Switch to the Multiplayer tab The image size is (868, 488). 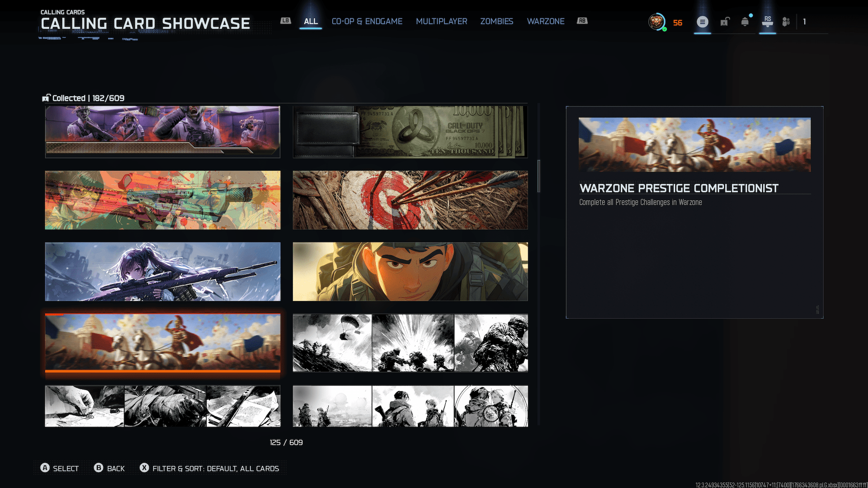pos(441,21)
